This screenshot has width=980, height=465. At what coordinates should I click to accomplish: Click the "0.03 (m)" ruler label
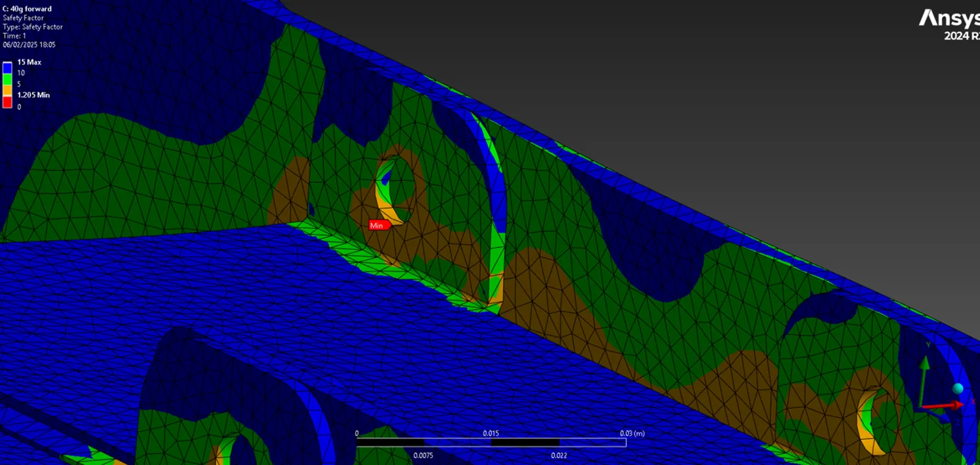coord(632,433)
